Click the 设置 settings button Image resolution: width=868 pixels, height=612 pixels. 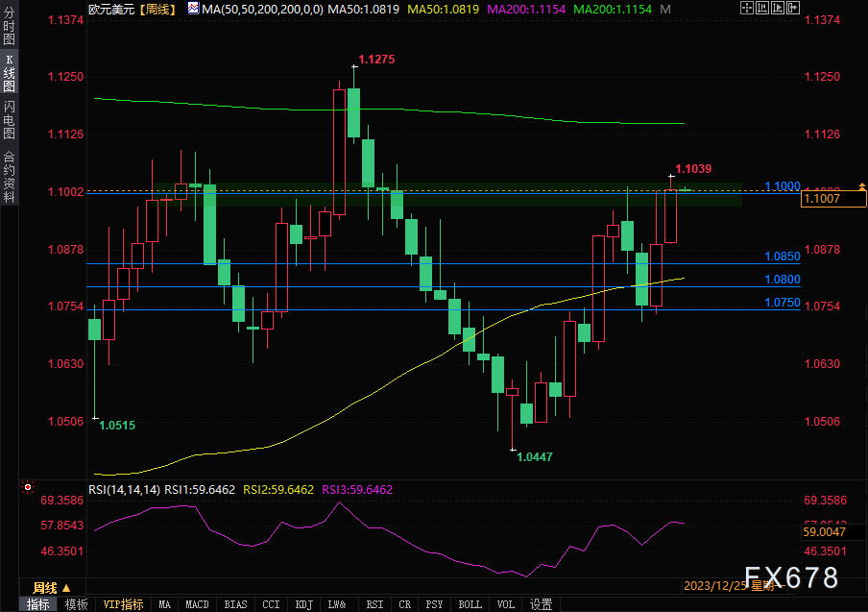(x=541, y=604)
